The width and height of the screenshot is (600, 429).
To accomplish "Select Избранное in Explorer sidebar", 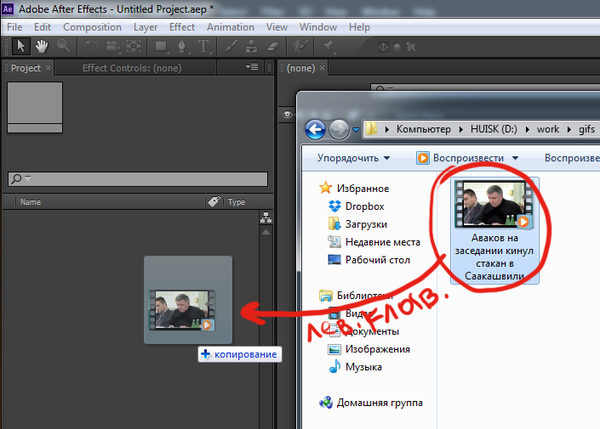I will (x=354, y=188).
